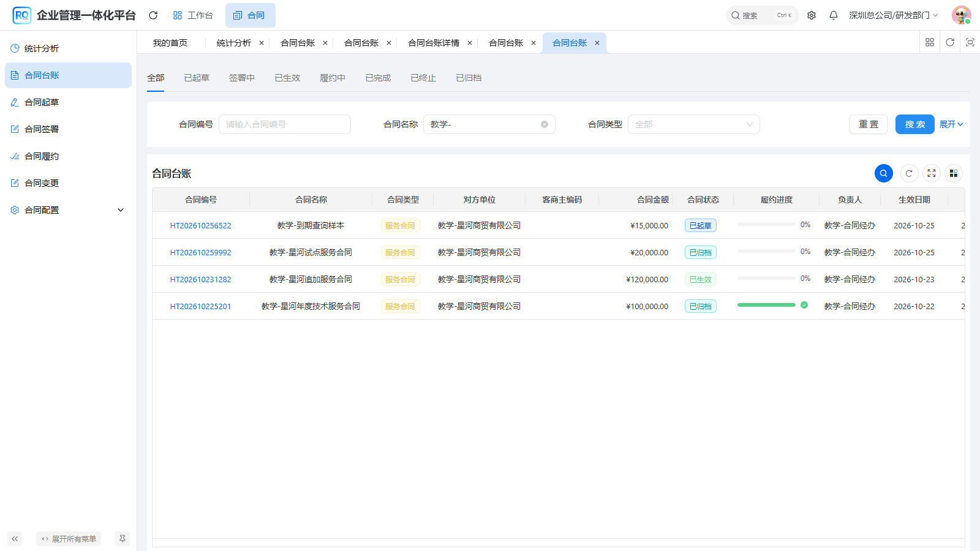Expand more filters with 展开

pyautogui.click(x=951, y=124)
